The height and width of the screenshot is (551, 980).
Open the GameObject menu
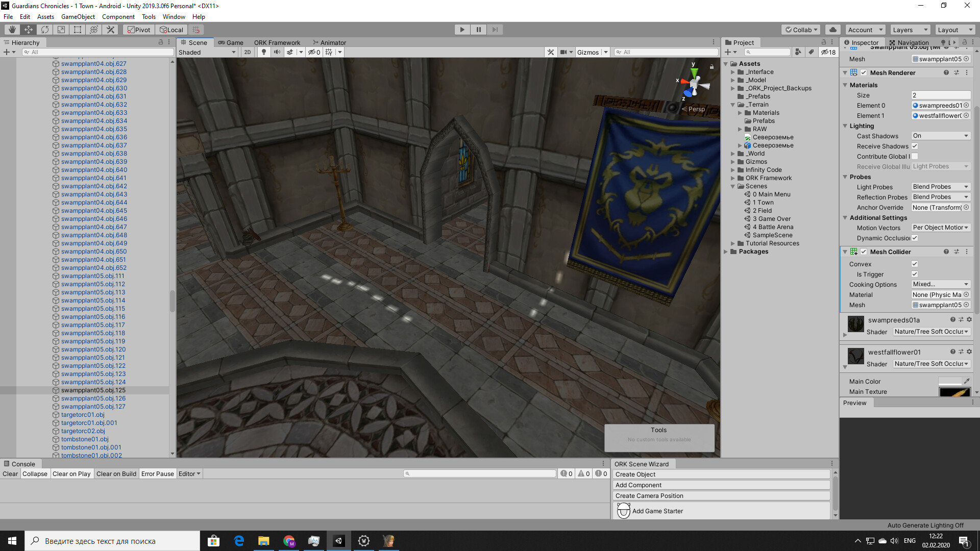(x=78, y=16)
